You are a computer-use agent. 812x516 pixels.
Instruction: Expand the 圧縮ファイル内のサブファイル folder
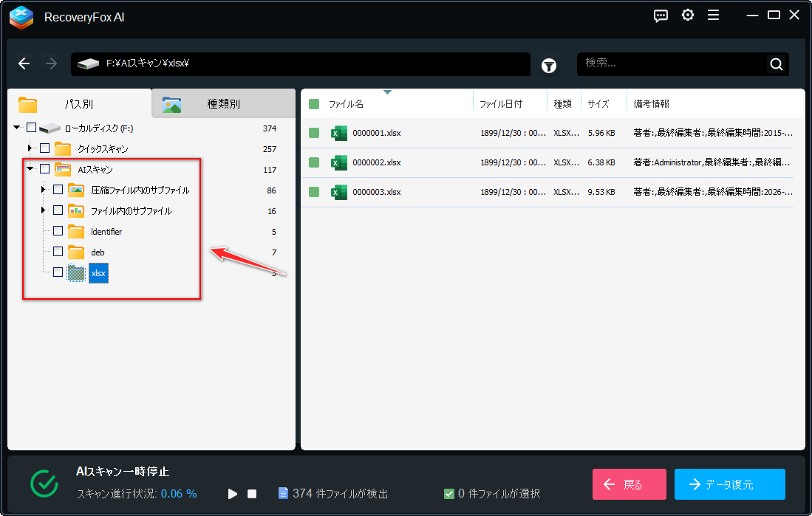pyautogui.click(x=44, y=190)
